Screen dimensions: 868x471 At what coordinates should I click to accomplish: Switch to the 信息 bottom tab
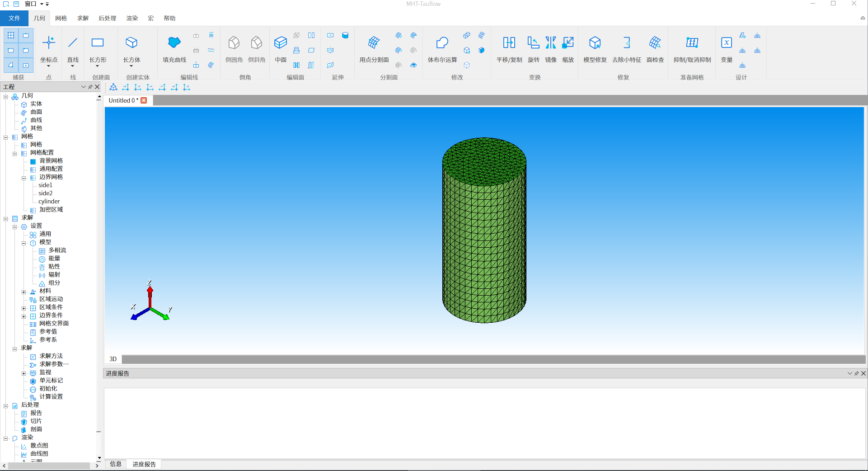116,464
